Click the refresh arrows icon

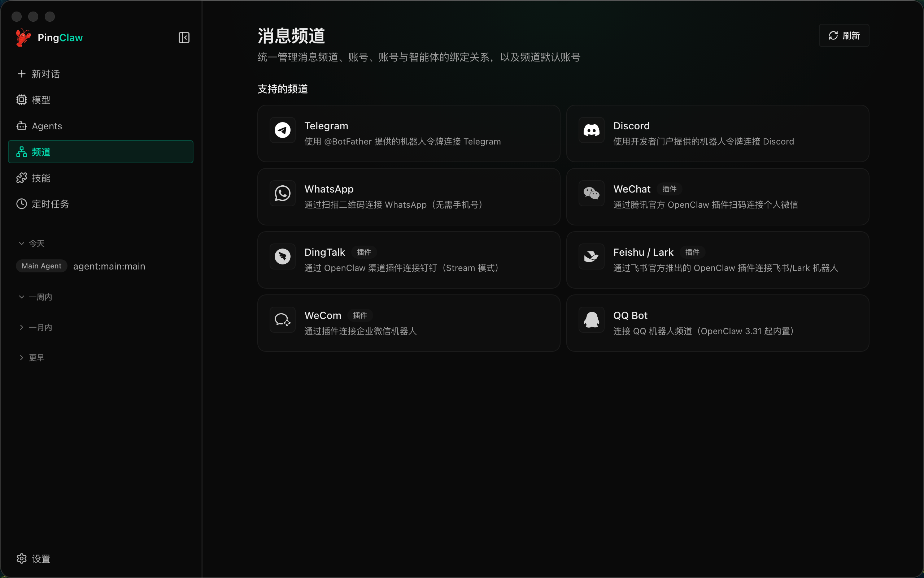coord(833,35)
